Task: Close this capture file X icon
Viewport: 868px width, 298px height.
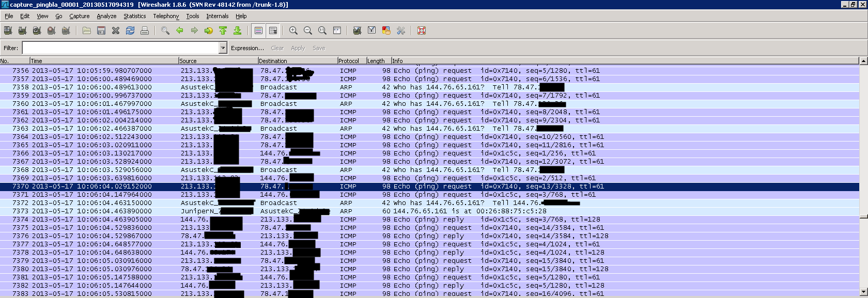Action: point(116,31)
